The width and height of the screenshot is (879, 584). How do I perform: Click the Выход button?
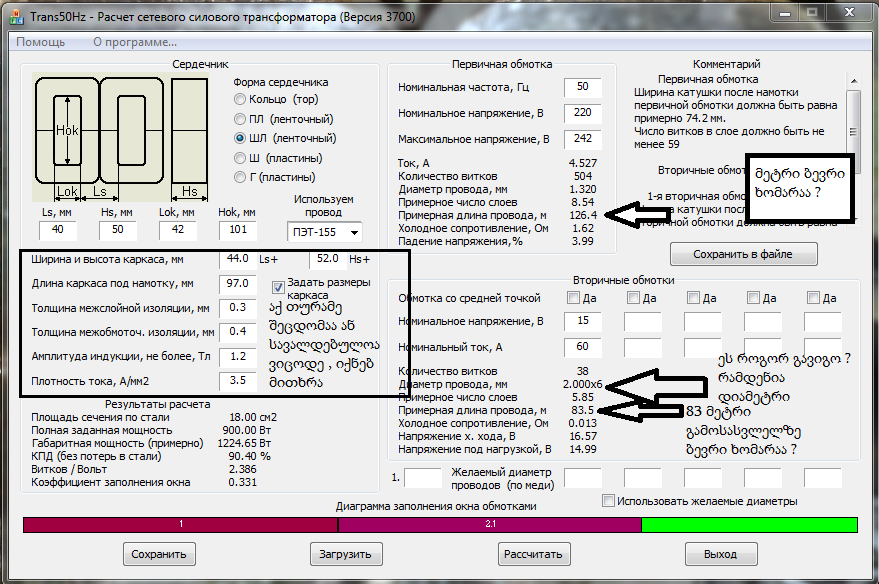point(721,554)
